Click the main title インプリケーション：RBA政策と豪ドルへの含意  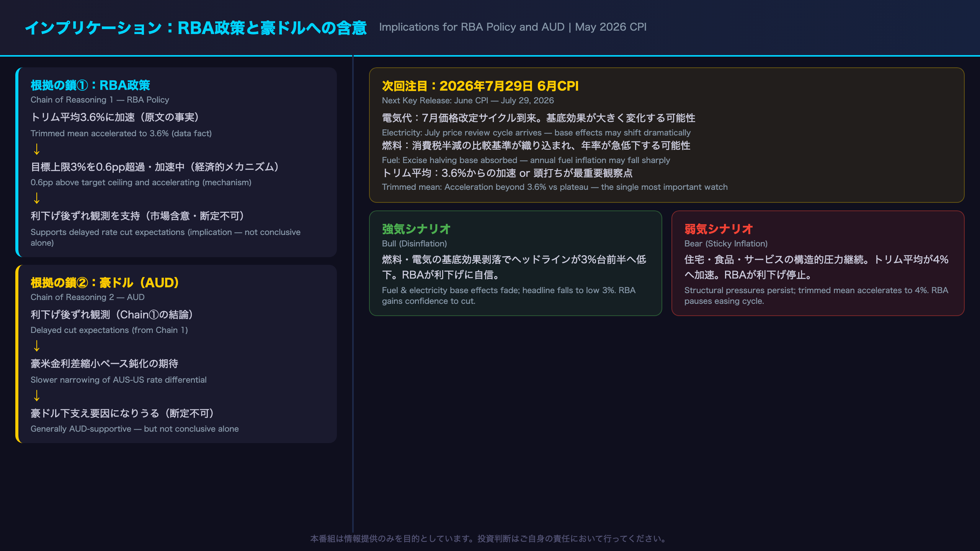point(196,28)
